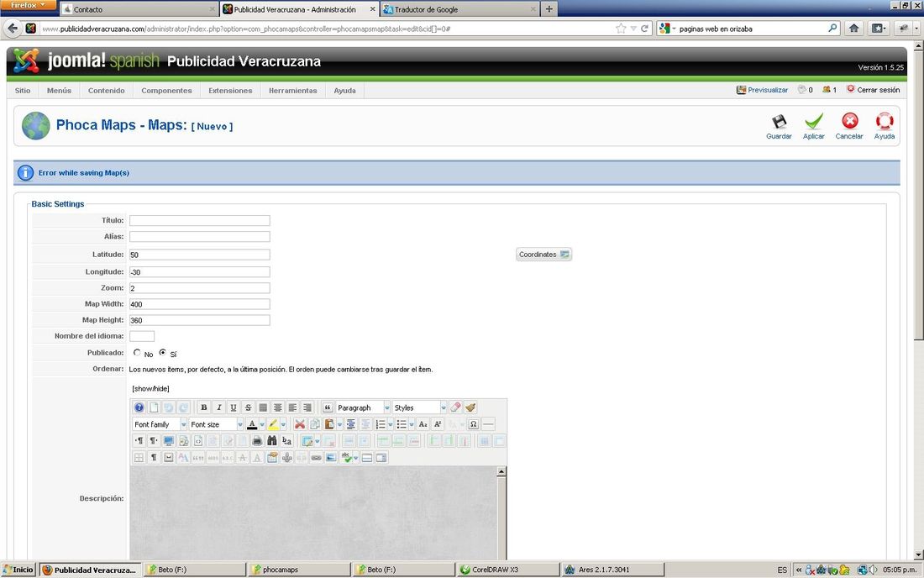Screen dimensions: 924x578
Task: Set Publicado to No
Action: pos(137,352)
